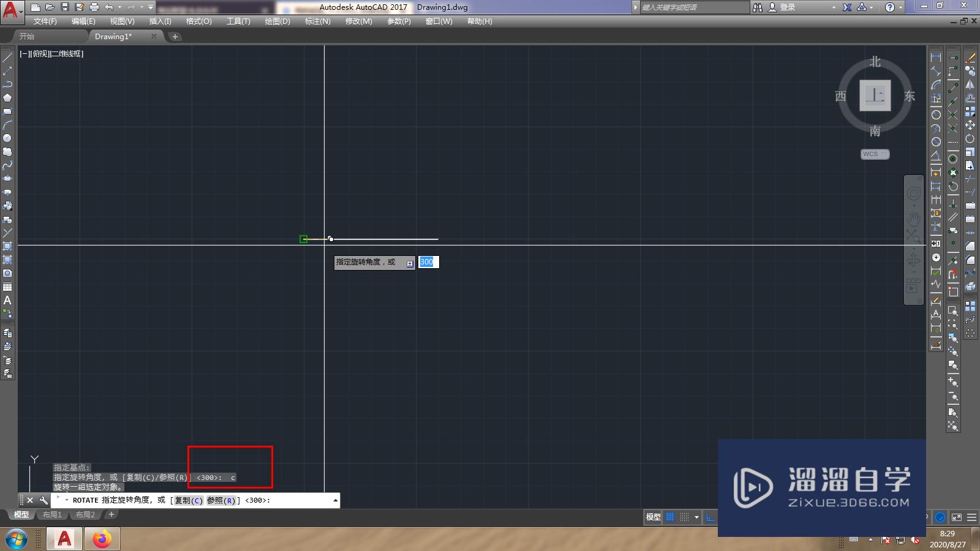Select the Arc tool
The image size is (980, 551).
point(7,124)
